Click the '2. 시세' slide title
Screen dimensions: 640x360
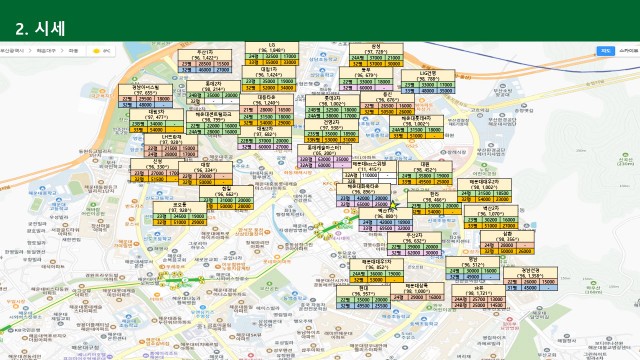click(40, 28)
